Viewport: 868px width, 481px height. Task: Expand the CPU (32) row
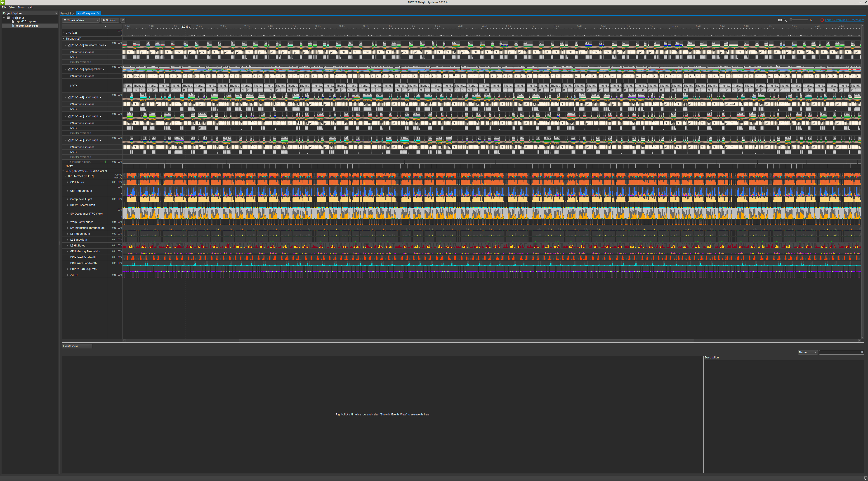pyautogui.click(x=63, y=33)
